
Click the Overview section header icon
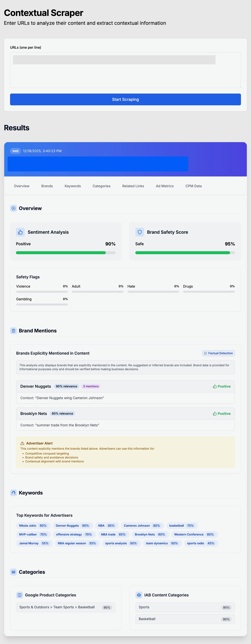tap(13, 208)
